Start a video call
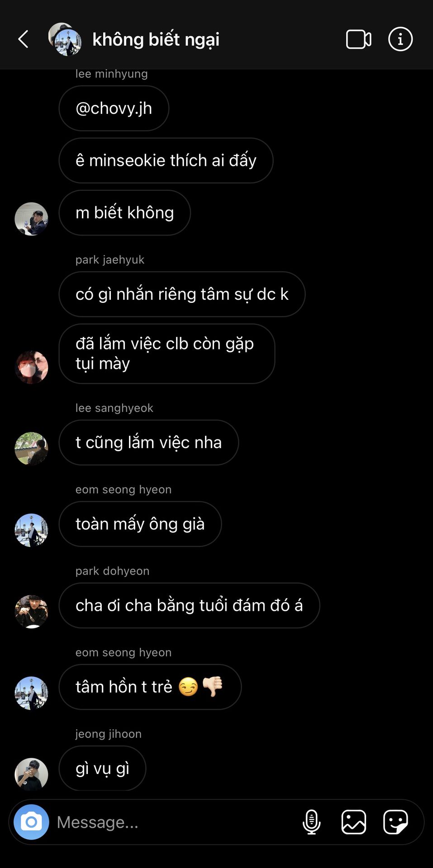This screenshot has width=433, height=868. tap(358, 39)
